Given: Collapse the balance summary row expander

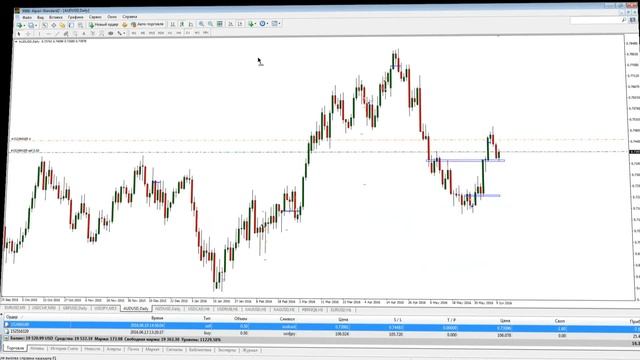Looking at the screenshot, I should coord(6,339).
